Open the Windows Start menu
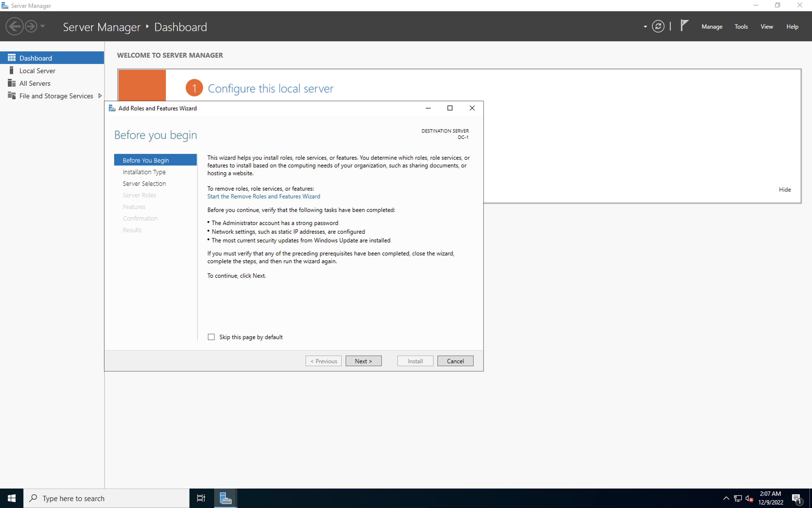812x508 pixels. pos(12,498)
